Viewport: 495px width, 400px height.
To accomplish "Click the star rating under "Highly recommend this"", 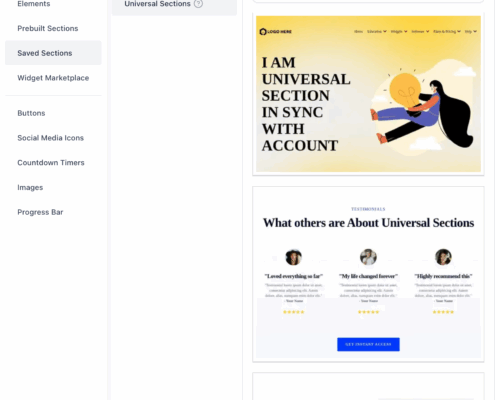I will pyautogui.click(x=443, y=312).
